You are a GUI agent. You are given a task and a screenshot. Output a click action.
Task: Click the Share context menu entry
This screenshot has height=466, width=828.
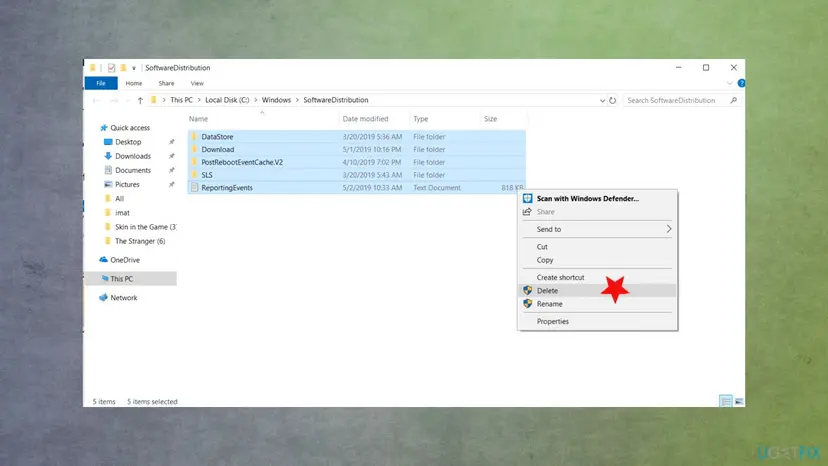point(597,212)
